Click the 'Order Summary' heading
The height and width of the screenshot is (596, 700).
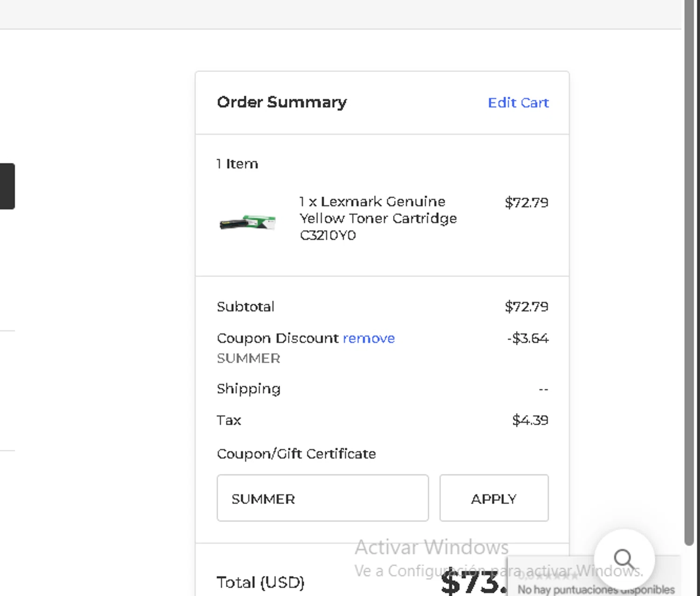pos(282,102)
